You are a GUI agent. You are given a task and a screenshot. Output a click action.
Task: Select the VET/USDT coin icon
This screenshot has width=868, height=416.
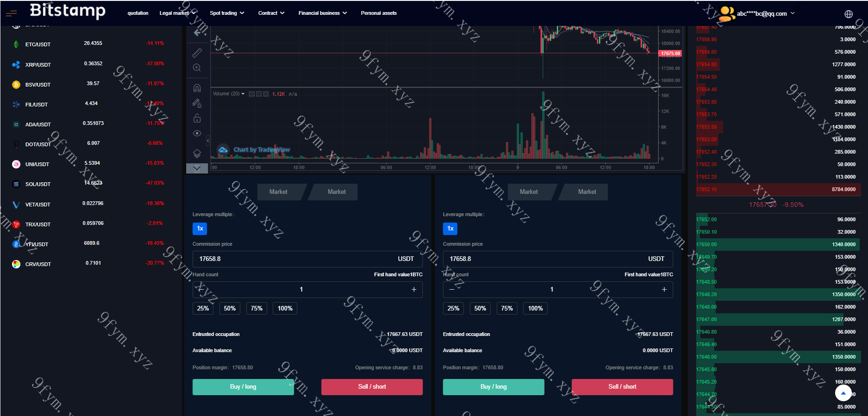coord(16,205)
